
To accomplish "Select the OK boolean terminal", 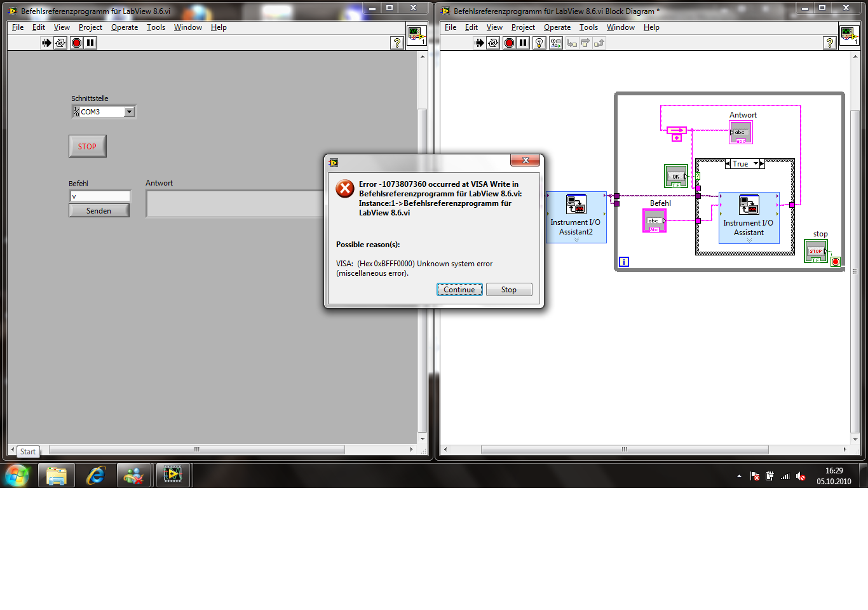I will (x=676, y=176).
